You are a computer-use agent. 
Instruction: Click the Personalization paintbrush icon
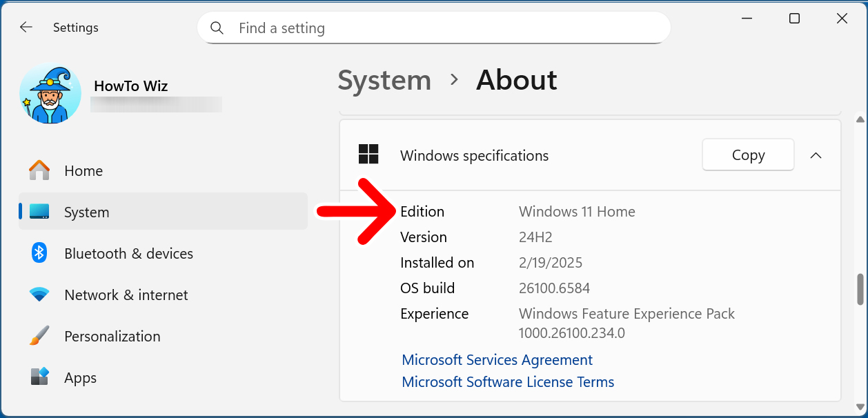click(39, 336)
